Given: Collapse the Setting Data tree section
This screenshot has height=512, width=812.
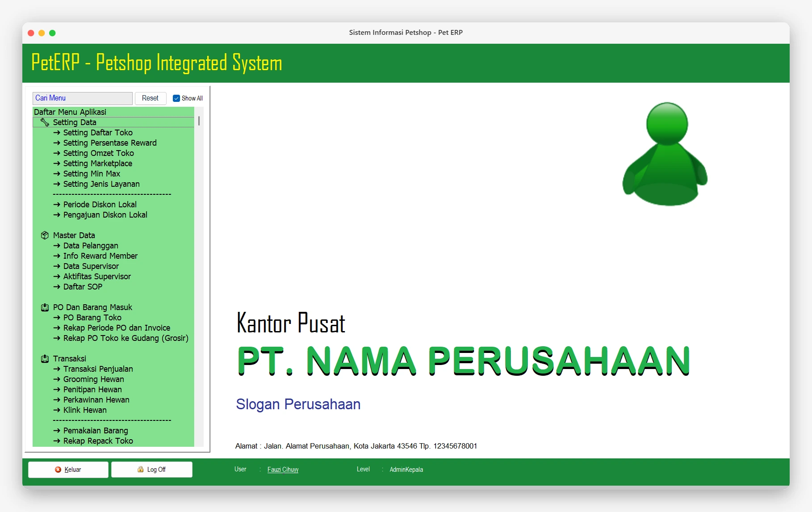Looking at the screenshot, I should coord(74,122).
